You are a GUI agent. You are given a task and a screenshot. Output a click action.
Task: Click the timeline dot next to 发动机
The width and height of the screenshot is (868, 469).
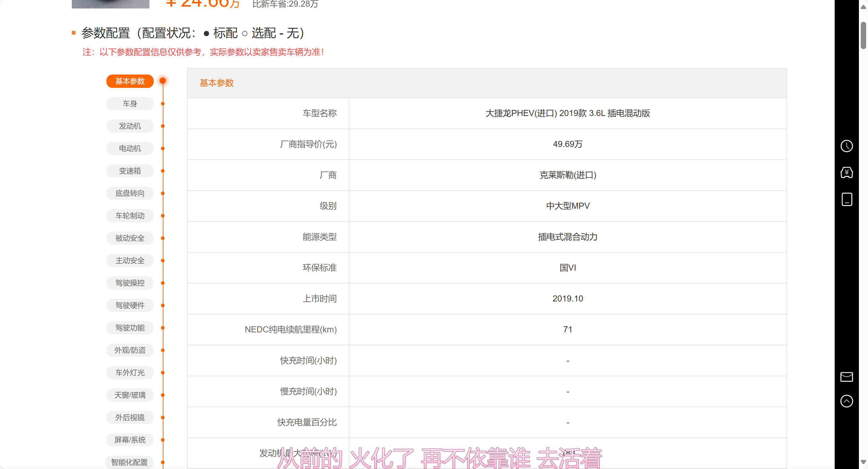[163, 126]
